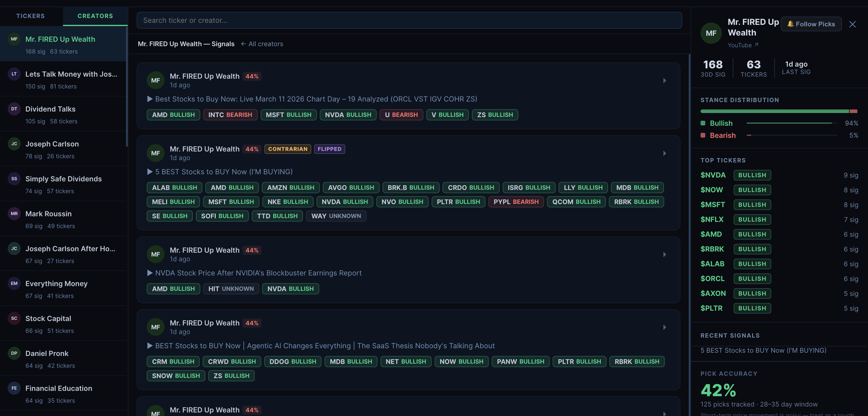Click the CRWD BULLISH tag
The height and width of the screenshot is (416, 868).
(x=232, y=362)
